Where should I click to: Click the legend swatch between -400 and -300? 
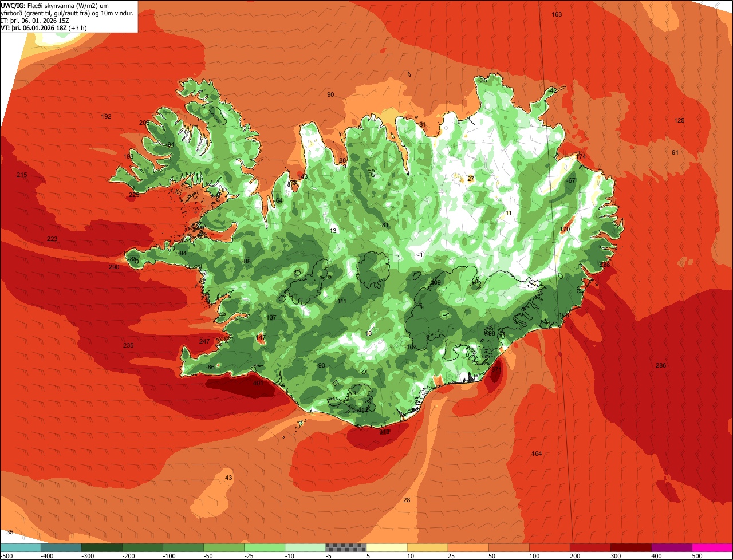coord(61,547)
